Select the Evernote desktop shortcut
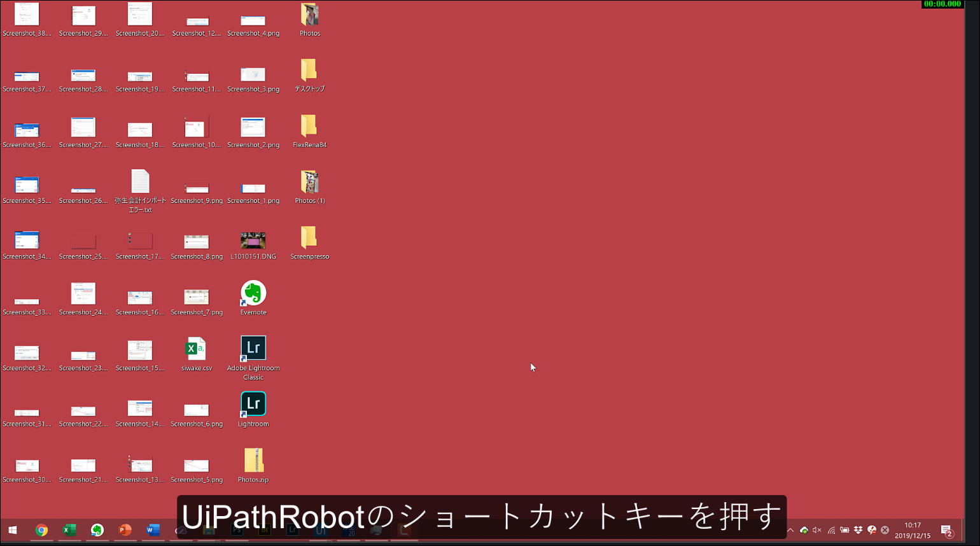The height and width of the screenshot is (546, 980). [253, 298]
